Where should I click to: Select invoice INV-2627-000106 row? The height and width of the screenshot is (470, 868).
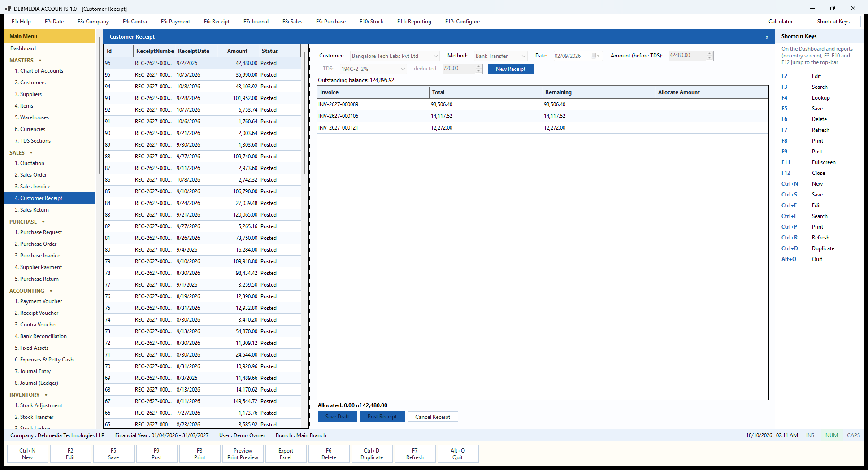coord(542,116)
